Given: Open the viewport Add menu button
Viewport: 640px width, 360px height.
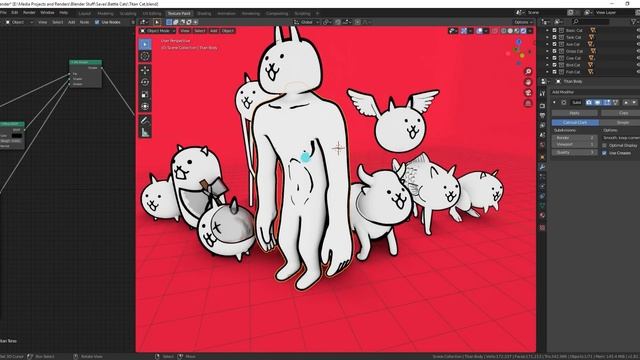Looking at the screenshot, I should (213, 31).
